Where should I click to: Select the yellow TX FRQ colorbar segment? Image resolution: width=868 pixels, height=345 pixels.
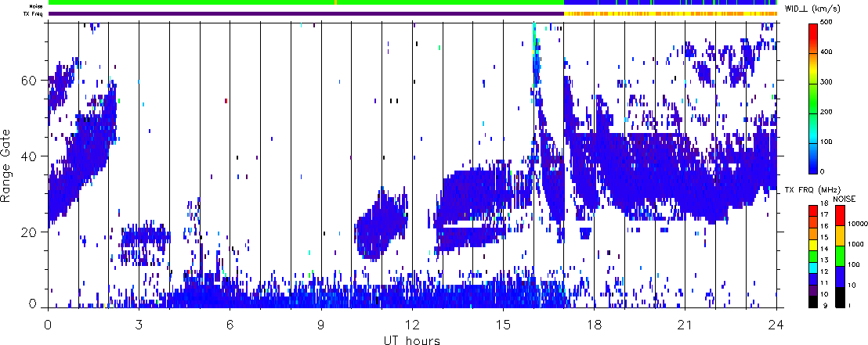[814, 246]
